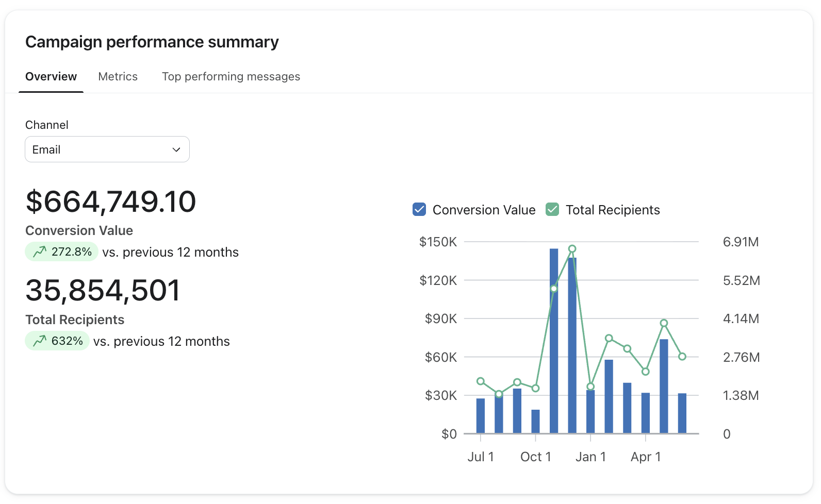Click the $120K axis label
821x504 pixels.
[x=438, y=280]
